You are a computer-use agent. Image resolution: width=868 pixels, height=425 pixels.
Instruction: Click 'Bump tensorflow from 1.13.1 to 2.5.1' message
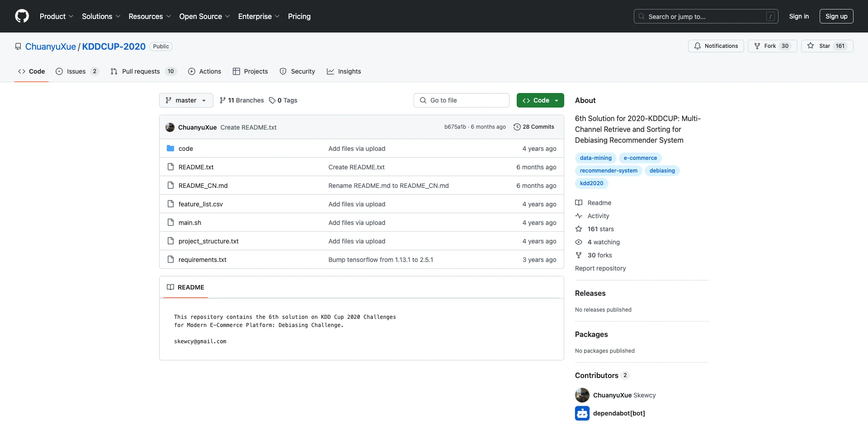point(381,260)
